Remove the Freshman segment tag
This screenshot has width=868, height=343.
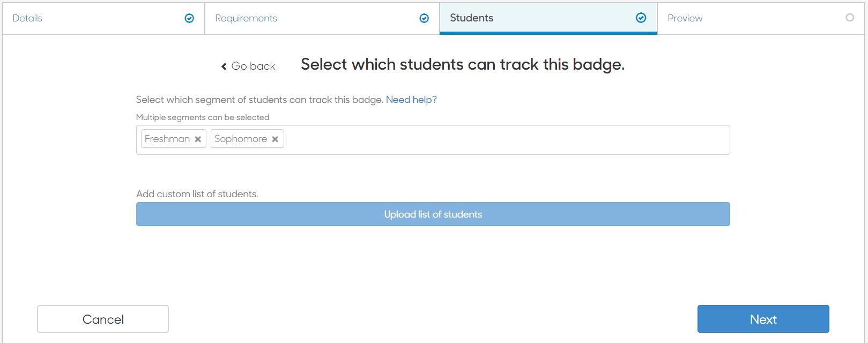[198, 139]
